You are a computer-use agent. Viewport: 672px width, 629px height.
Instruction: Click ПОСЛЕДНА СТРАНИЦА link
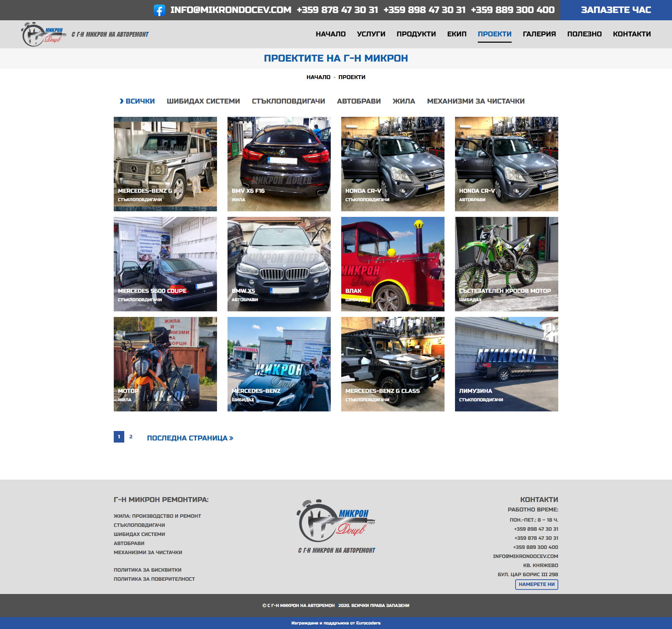tap(190, 438)
